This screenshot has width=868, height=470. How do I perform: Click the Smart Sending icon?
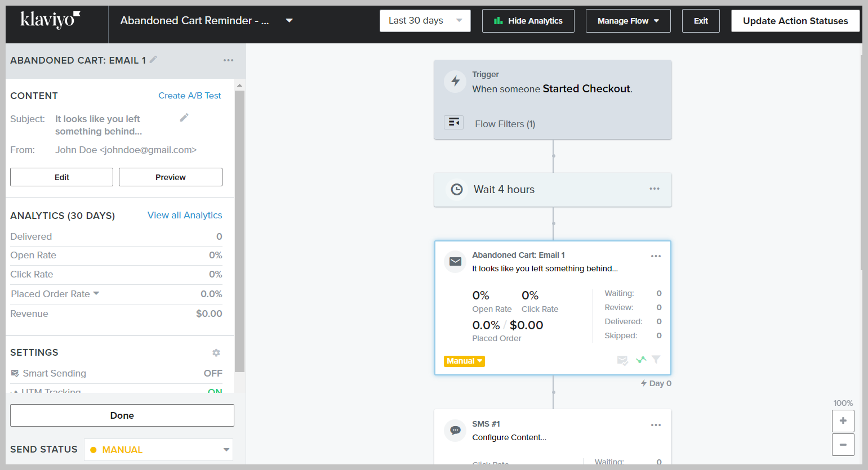(15, 373)
